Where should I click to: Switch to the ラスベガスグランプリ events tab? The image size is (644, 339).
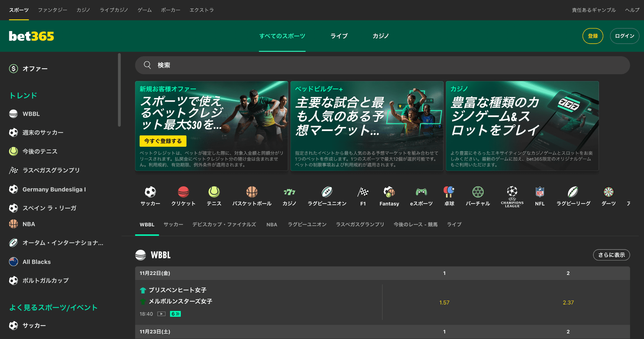[360, 225]
